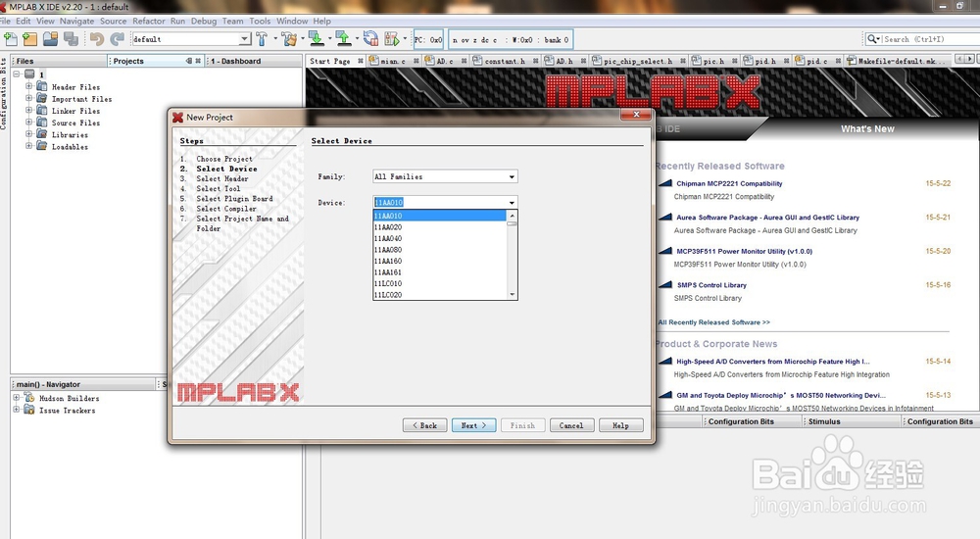
Task: Open the What's New tab on Start Page
Action: click(x=867, y=128)
